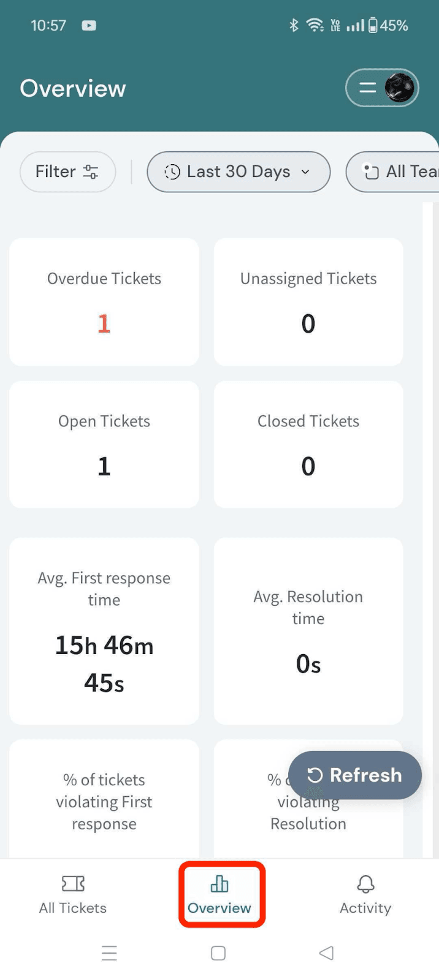Screen dimensions: 439x980
Task: Click the Filter button
Action: [67, 172]
